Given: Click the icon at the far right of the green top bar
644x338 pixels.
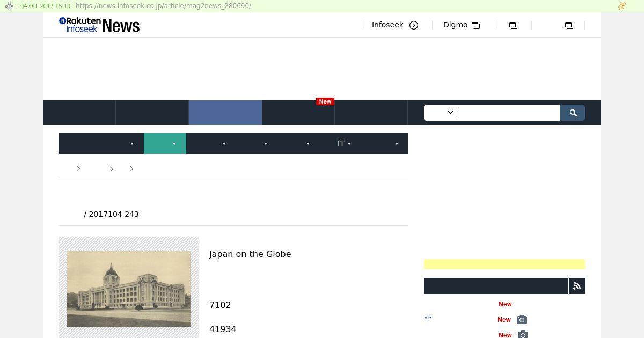Looking at the screenshot, I should [622, 6].
